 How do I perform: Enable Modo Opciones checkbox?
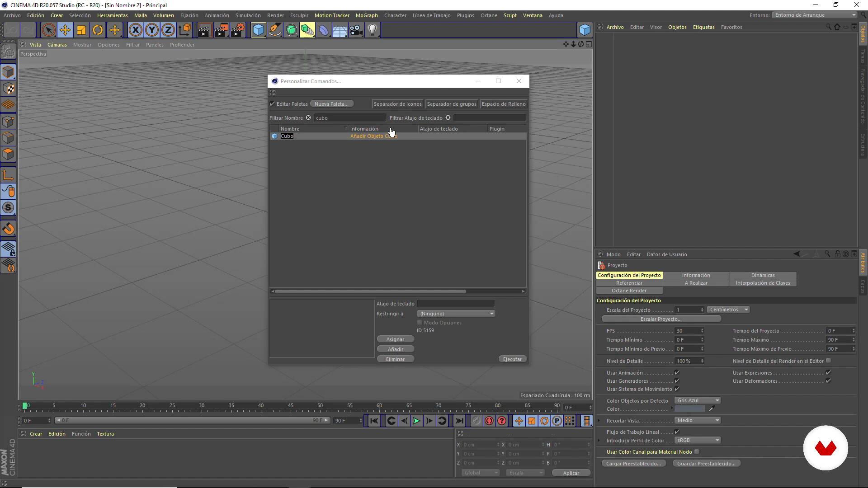[420, 323]
